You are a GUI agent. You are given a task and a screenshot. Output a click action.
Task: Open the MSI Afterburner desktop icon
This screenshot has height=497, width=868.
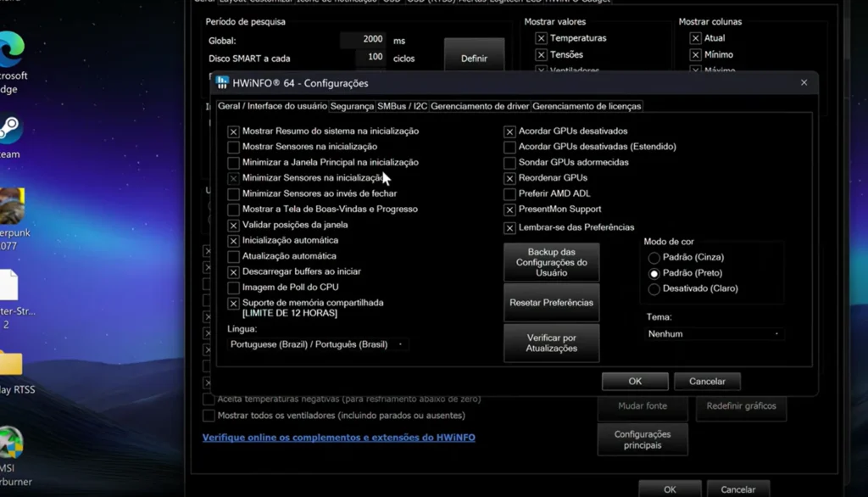(11, 443)
